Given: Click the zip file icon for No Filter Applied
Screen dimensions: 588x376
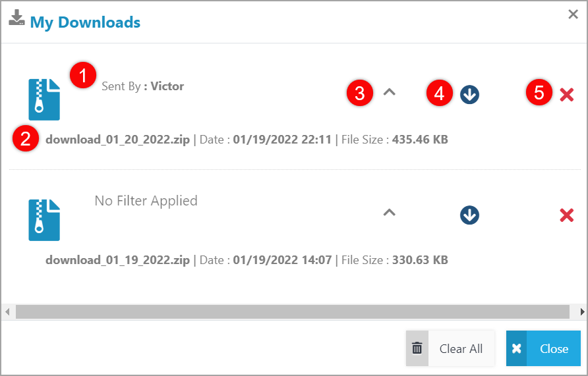Looking at the screenshot, I should pos(44,219).
